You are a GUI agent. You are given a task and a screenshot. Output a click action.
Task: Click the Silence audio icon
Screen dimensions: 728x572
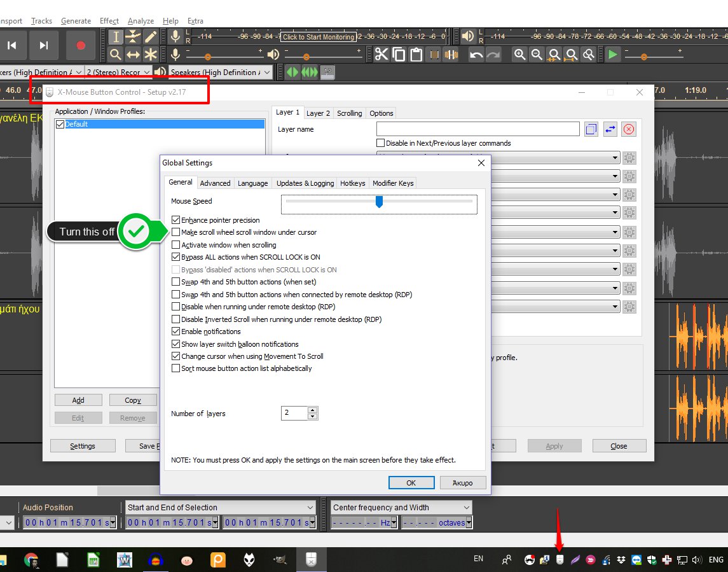(x=451, y=54)
